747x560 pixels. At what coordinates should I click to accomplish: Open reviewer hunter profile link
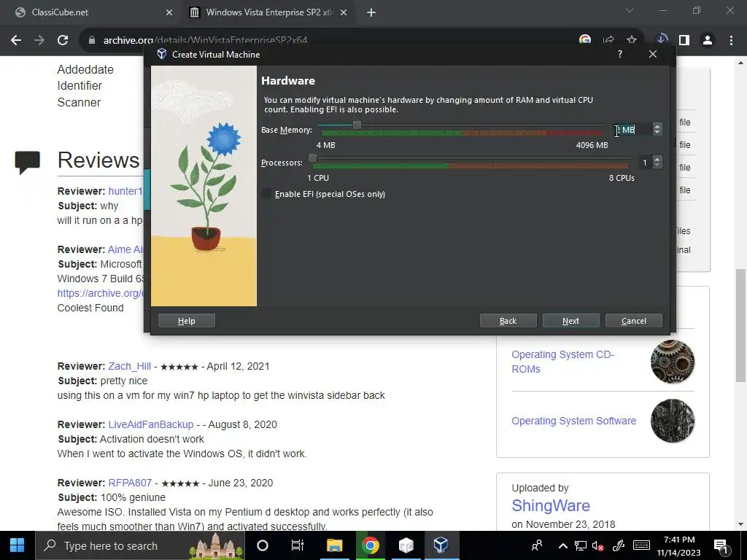[125, 191]
